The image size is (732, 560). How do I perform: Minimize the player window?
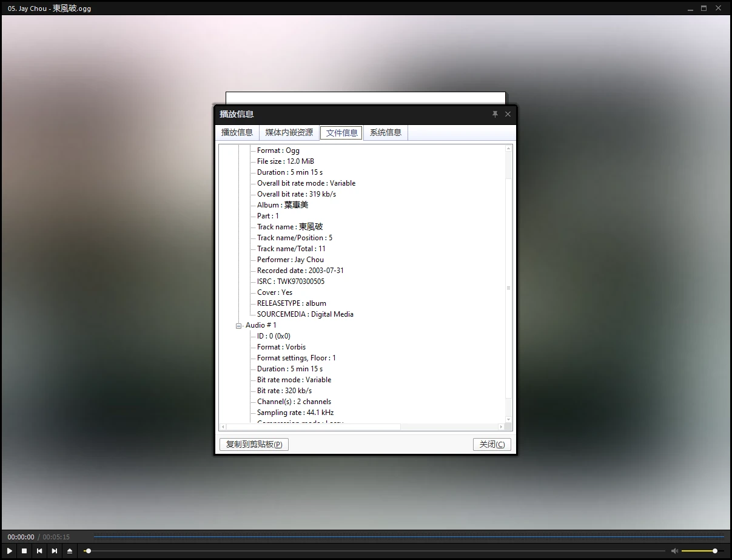coord(691,8)
